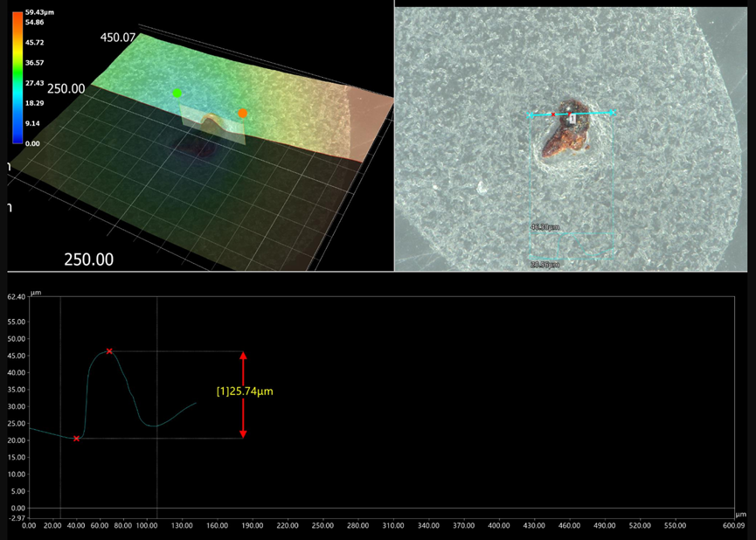Click the 36.57 legend value
The image size is (756, 540).
tap(35, 63)
